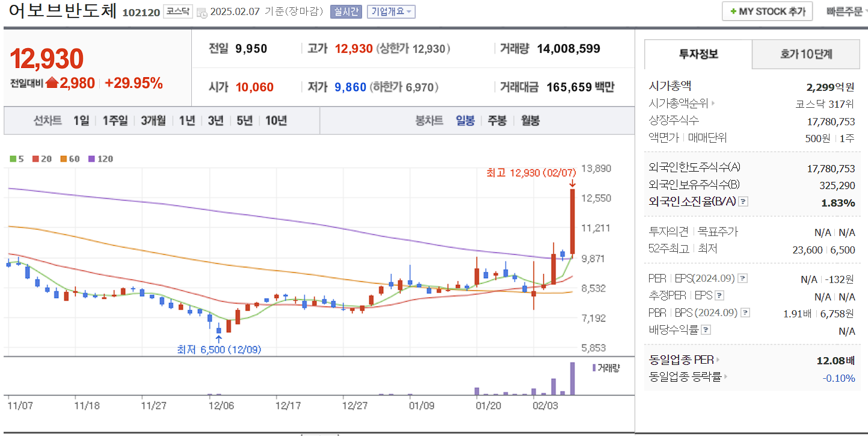Click the 추정PER | EPS help icon

(719, 295)
